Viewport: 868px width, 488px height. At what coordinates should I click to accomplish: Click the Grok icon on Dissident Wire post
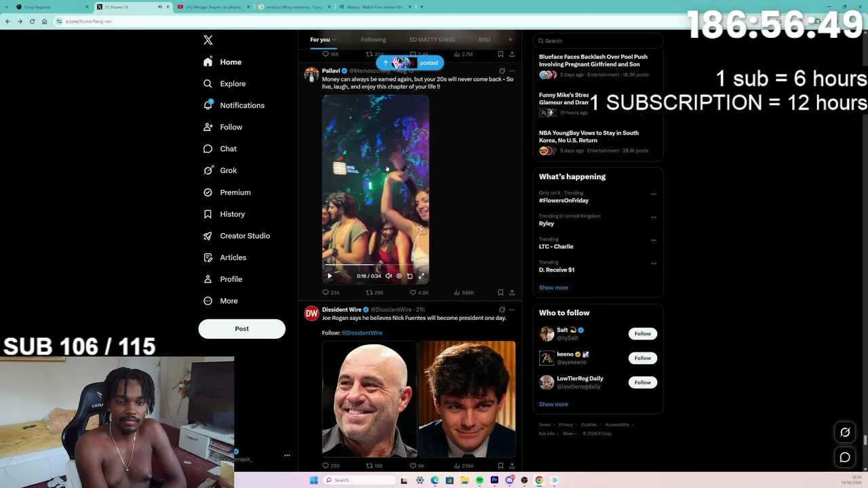pyautogui.click(x=502, y=310)
